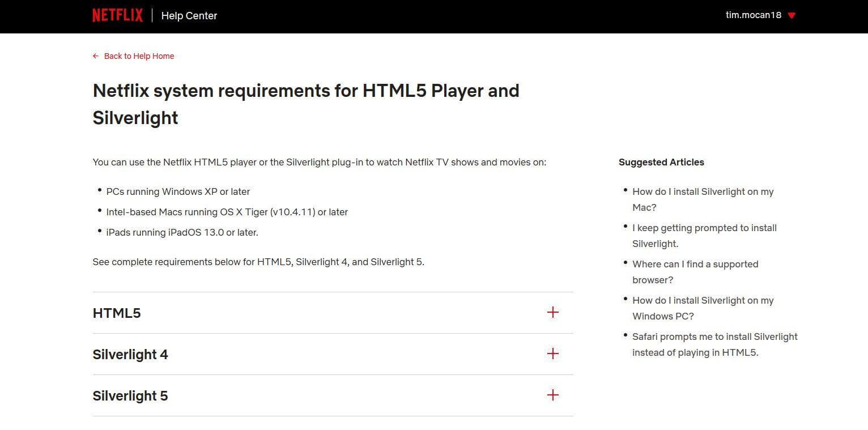This screenshot has height=430, width=868.
Task: Click the Suggested Articles heading
Action: pos(661,162)
